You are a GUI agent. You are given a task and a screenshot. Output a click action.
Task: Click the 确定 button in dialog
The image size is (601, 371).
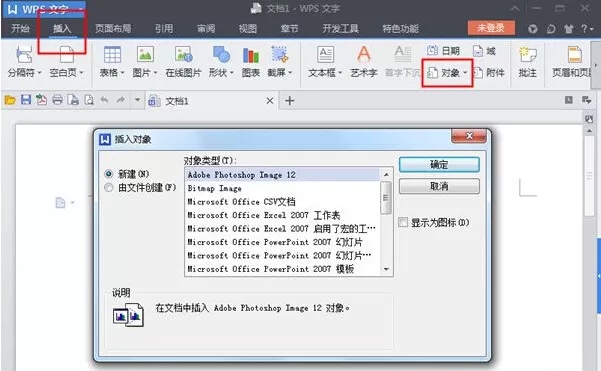coord(439,164)
